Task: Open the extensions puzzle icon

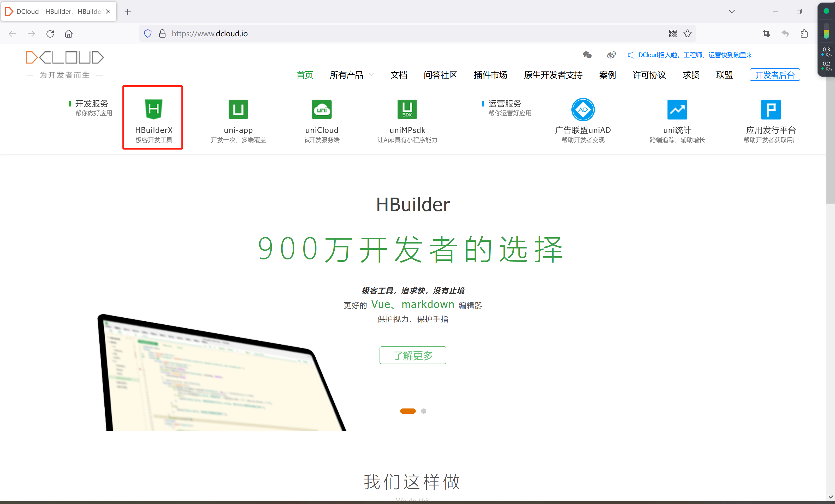Action: 804,34
